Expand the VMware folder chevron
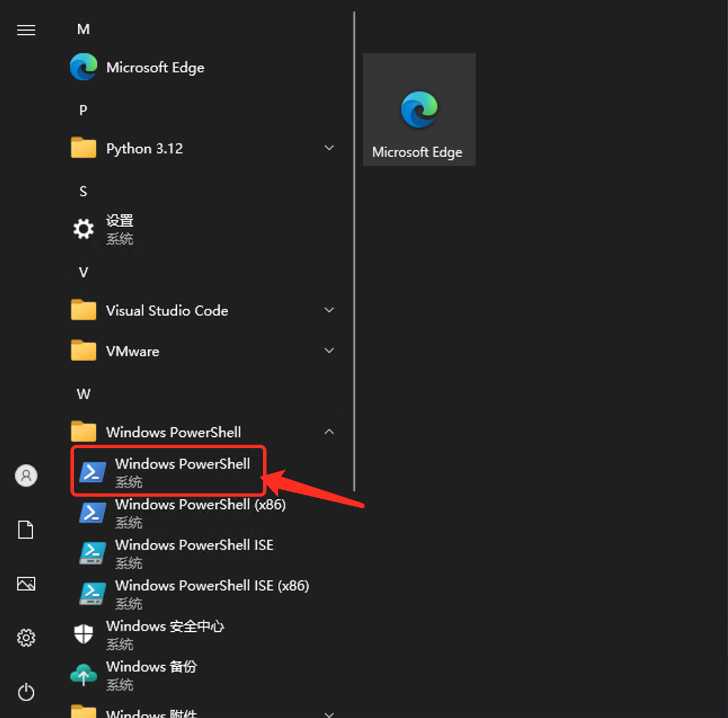Screen dimensions: 728x718 pyautogui.click(x=329, y=351)
